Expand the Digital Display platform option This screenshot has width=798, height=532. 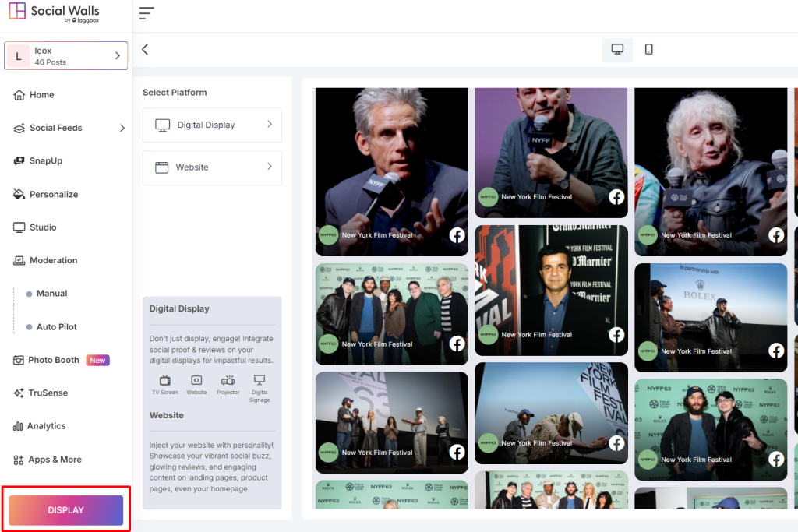[212, 125]
